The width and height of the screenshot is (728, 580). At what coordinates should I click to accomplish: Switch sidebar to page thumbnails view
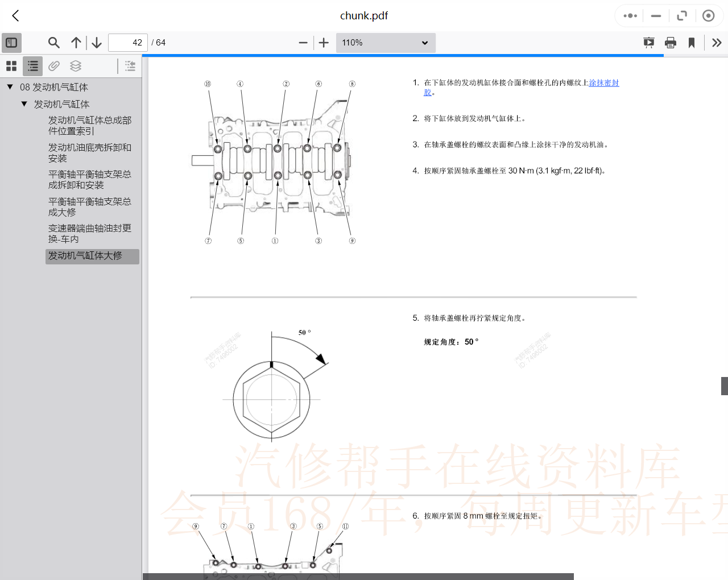(x=11, y=65)
